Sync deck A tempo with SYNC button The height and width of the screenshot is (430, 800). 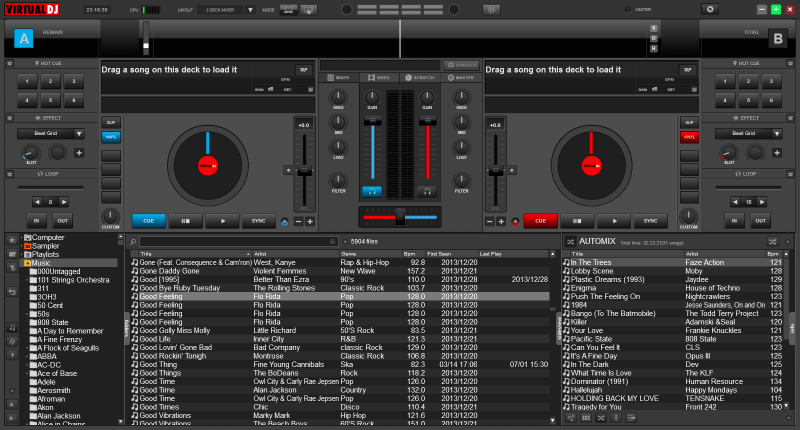pyautogui.click(x=259, y=221)
